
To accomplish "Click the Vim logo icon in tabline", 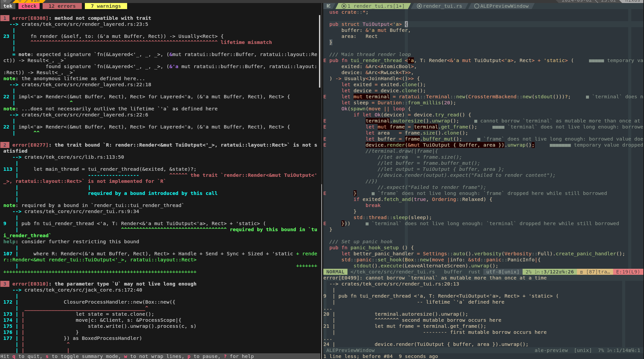I will click(x=329, y=6).
